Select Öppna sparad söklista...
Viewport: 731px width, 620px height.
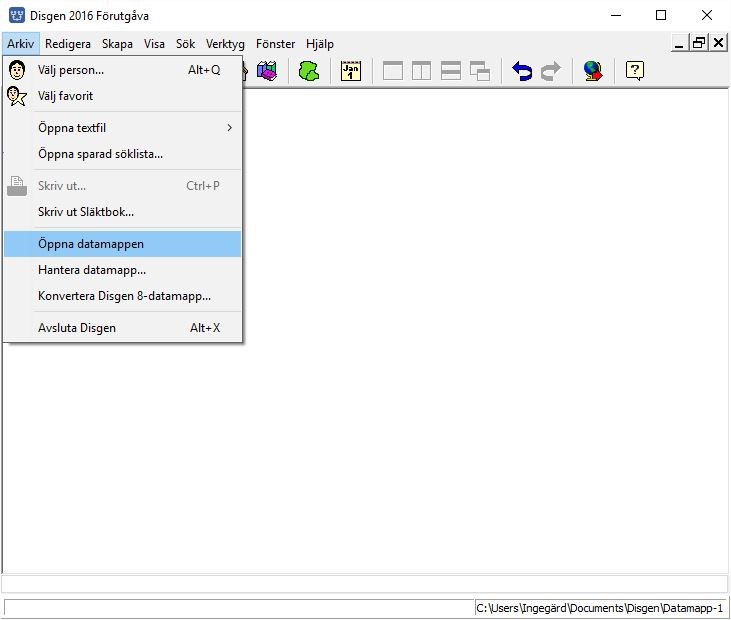point(123,154)
